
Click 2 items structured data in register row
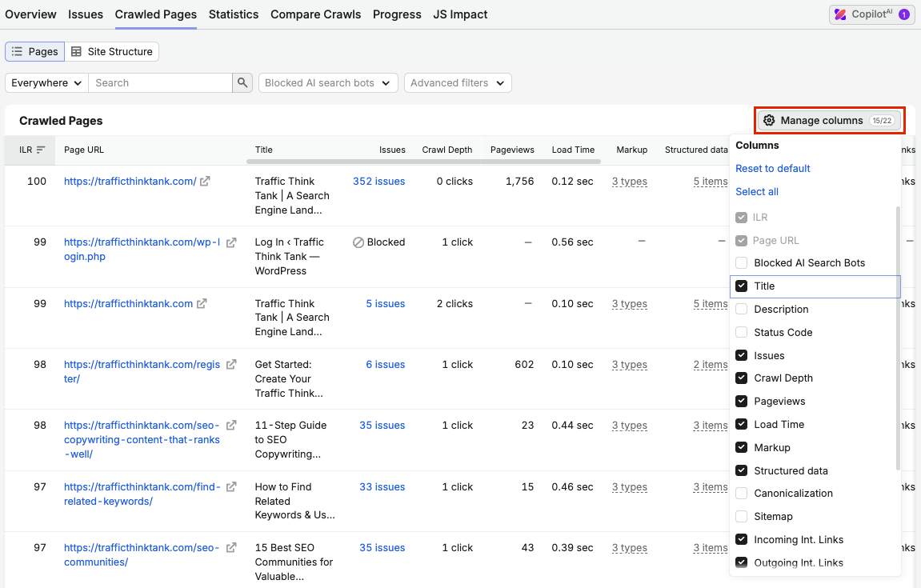[x=710, y=364]
